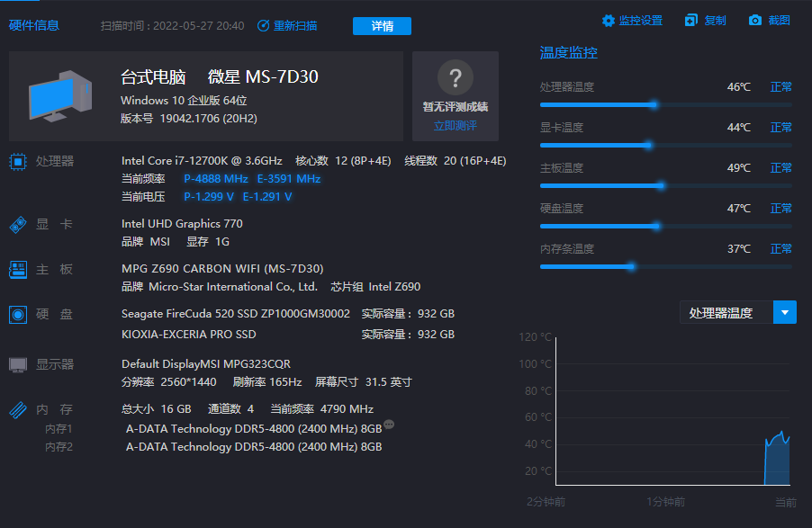This screenshot has width=812, height=528.
Task: Click Windows 10 企业版 64位 text
Action: pyautogui.click(x=184, y=101)
